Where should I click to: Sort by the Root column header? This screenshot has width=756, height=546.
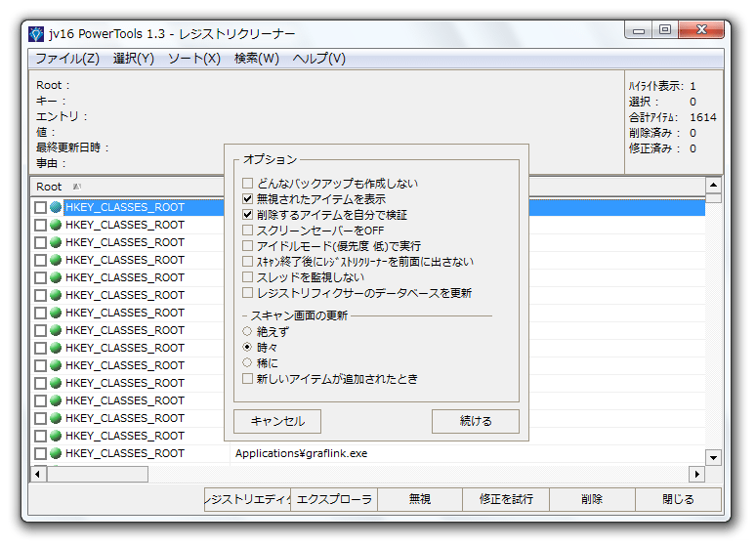tap(127, 187)
